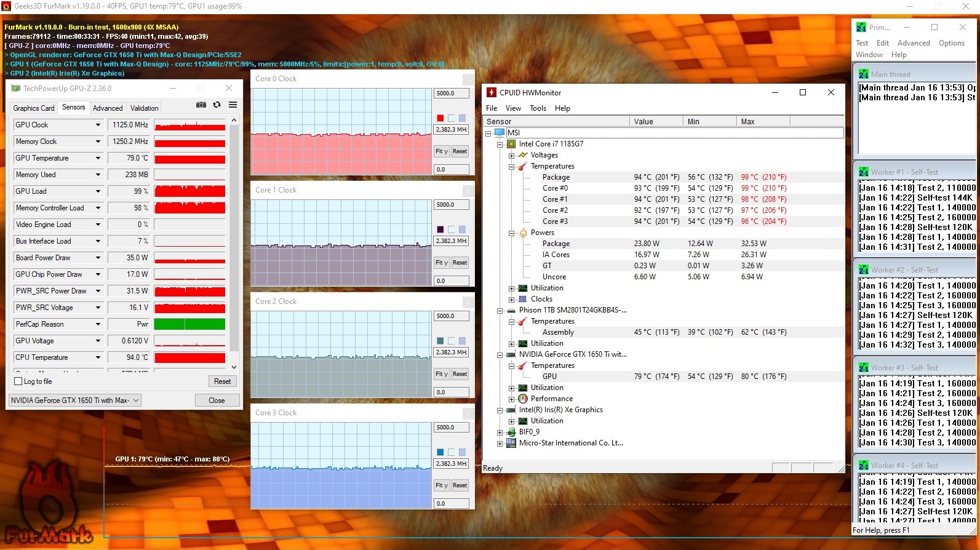Open the Tools menu in HWMonitor
This screenshot has height=550, width=980.
click(x=538, y=108)
